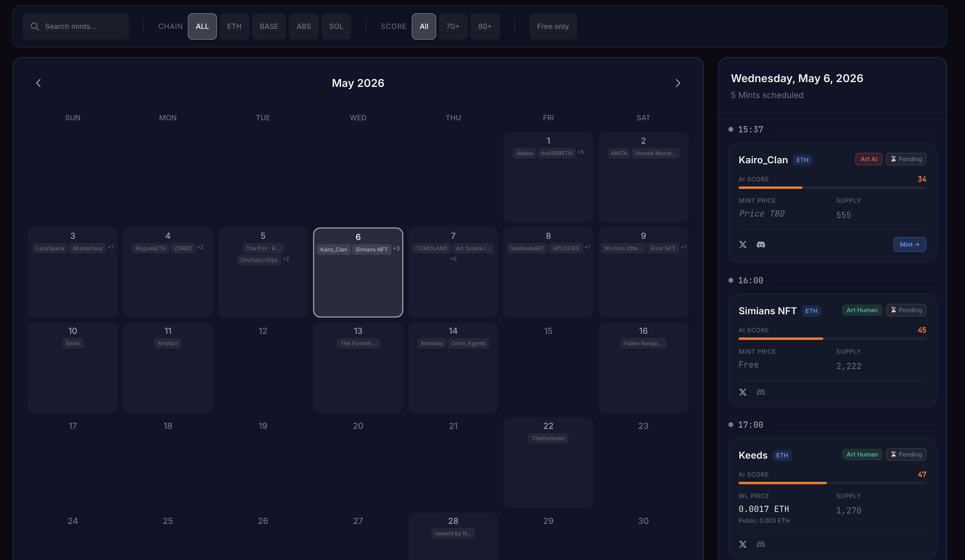The height and width of the screenshot is (560, 965).
Task: Expand +5 more mints on May 7
Action: (453, 259)
